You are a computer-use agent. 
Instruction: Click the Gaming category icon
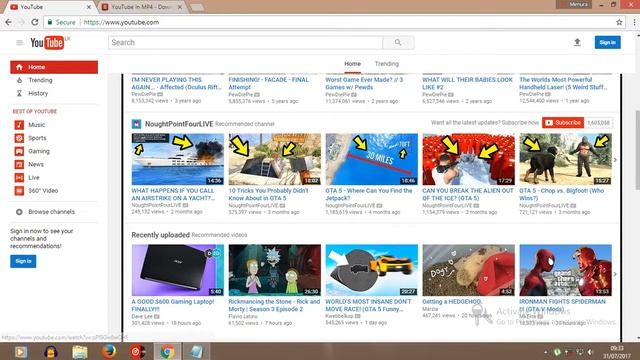(19, 151)
